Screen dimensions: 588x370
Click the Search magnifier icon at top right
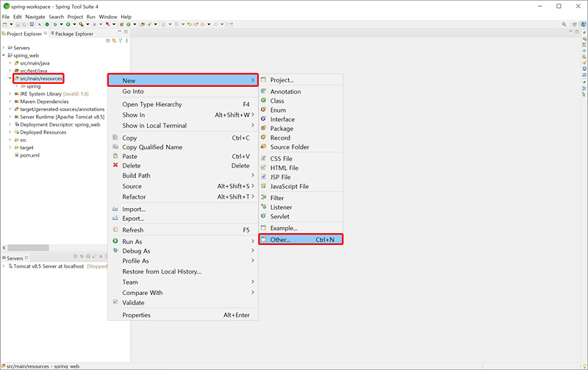pyautogui.click(x=564, y=24)
